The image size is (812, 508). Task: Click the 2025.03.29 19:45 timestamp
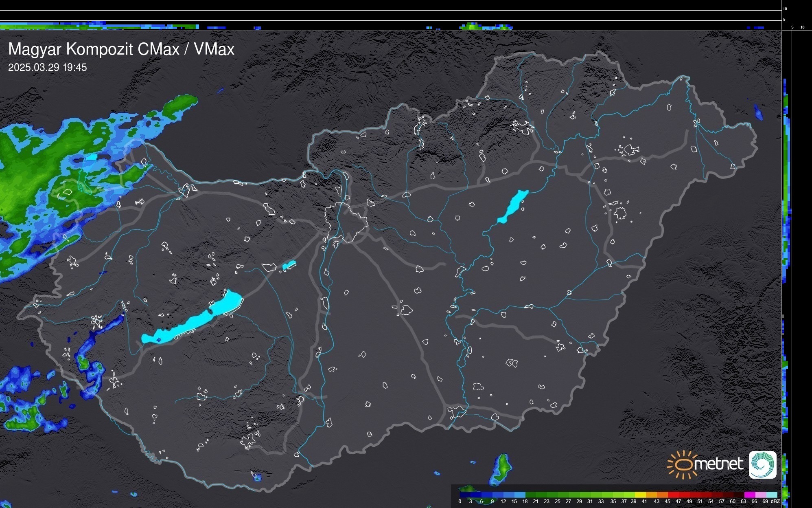(48, 68)
